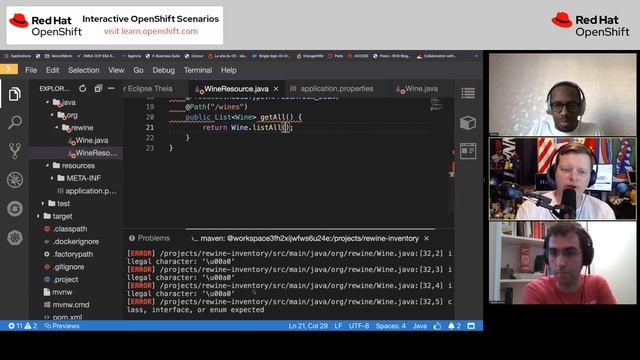
Task: Open the Edit menu
Action: tap(52, 70)
